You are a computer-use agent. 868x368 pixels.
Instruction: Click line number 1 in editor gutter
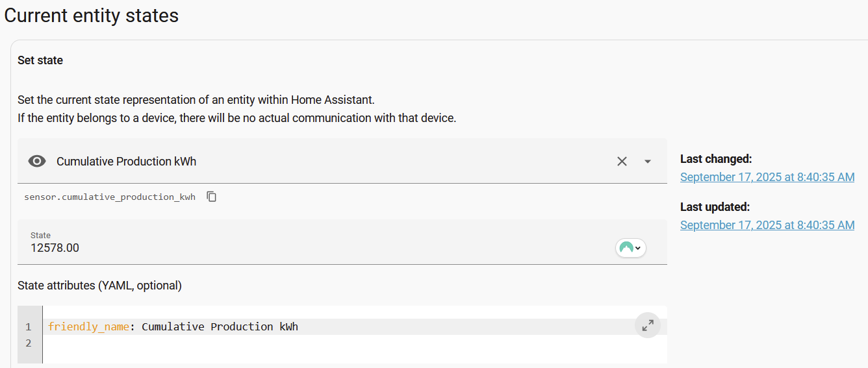28,326
